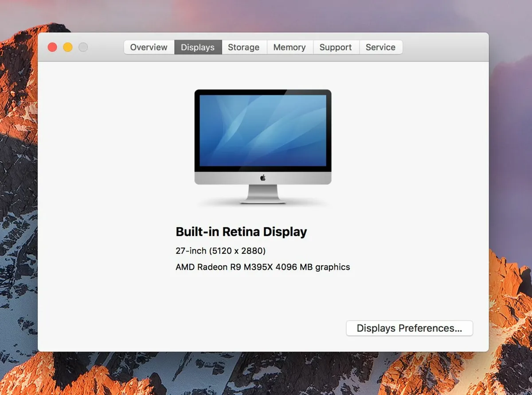Select the Displays tab
The width and height of the screenshot is (532, 395).
coord(198,47)
